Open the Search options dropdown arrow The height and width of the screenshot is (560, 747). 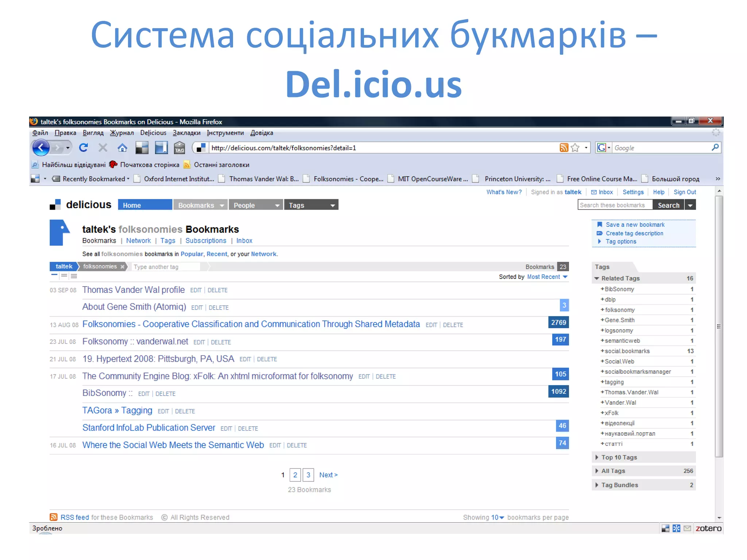pos(690,205)
